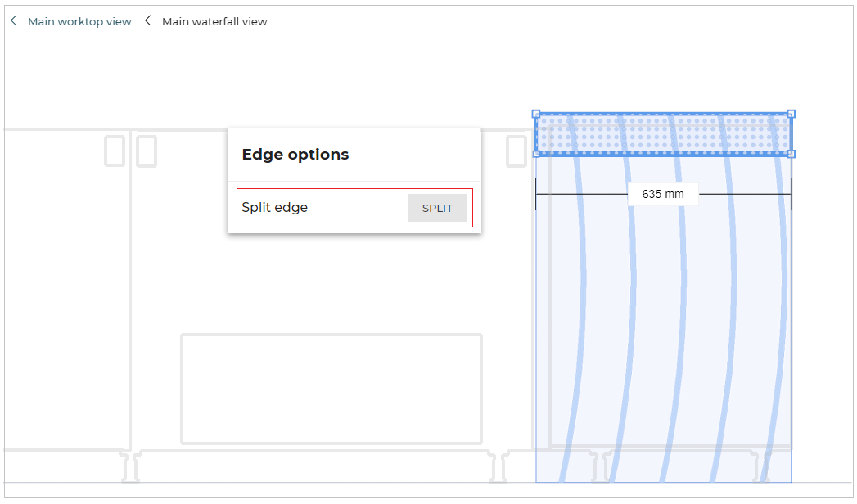Click the leftmost cabinet door handle outline
This screenshot has width=857, height=504.
115,151
